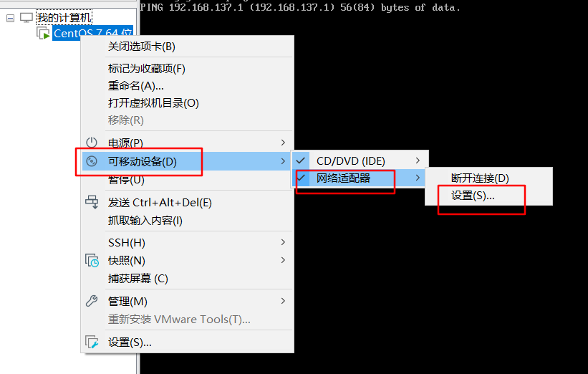Click the settings icon beside 设置(S) at menu bottom
This screenshot has height=374, width=588.
pyautogui.click(x=92, y=342)
